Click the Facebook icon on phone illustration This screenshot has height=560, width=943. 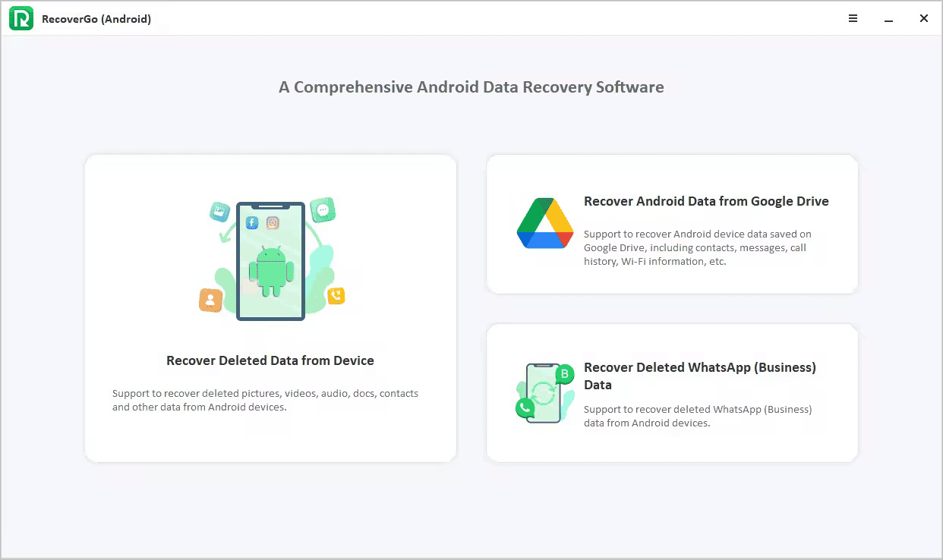point(251,222)
